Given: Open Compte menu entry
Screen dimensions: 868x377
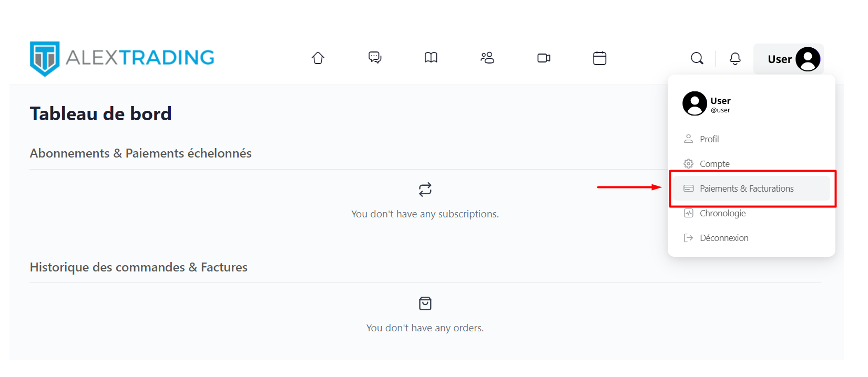Looking at the screenshot, I should [x=714, y=164].
